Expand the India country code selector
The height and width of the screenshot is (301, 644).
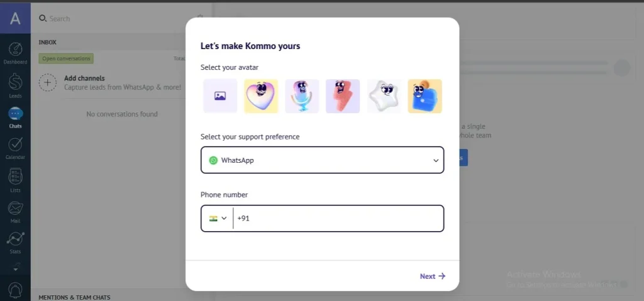point(218,219)
